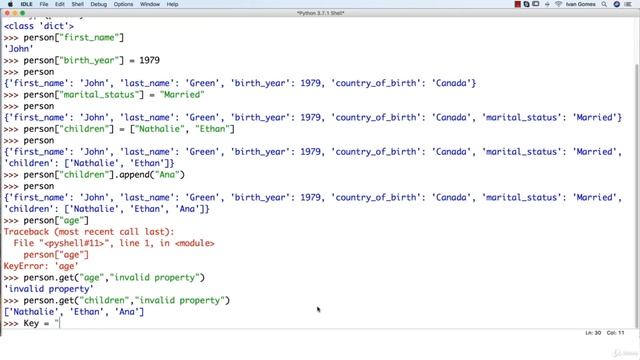The height and width of the screenshot is (360, 640).
Task: Click the KeyError: 'age' error line
Action: [x=40, y=266]
